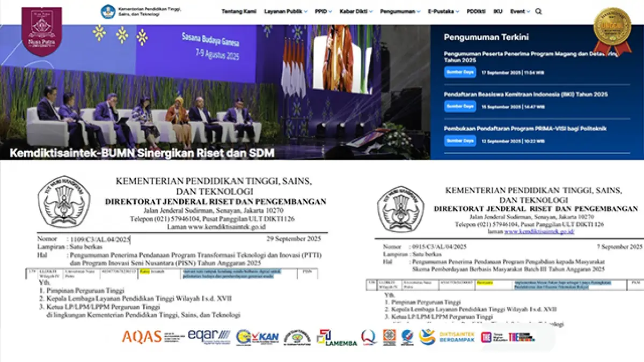The image size is (644, 362).
Task: Go to the PDDikti menu item
Action: pos(475,11)
